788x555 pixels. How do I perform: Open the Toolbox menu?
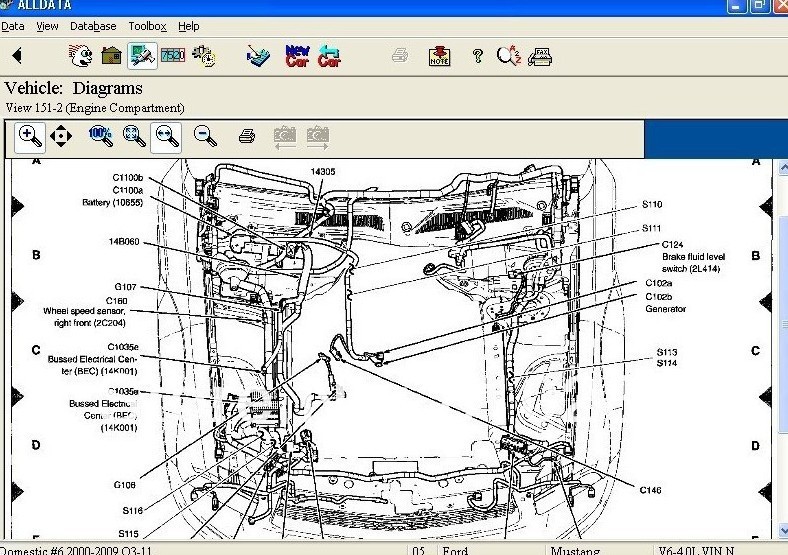pos(147,26)
